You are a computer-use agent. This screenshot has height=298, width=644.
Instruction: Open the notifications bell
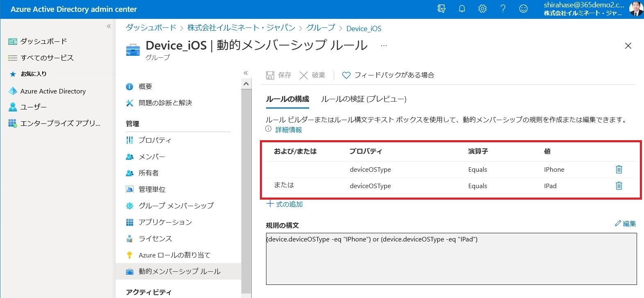coord(462,9)
